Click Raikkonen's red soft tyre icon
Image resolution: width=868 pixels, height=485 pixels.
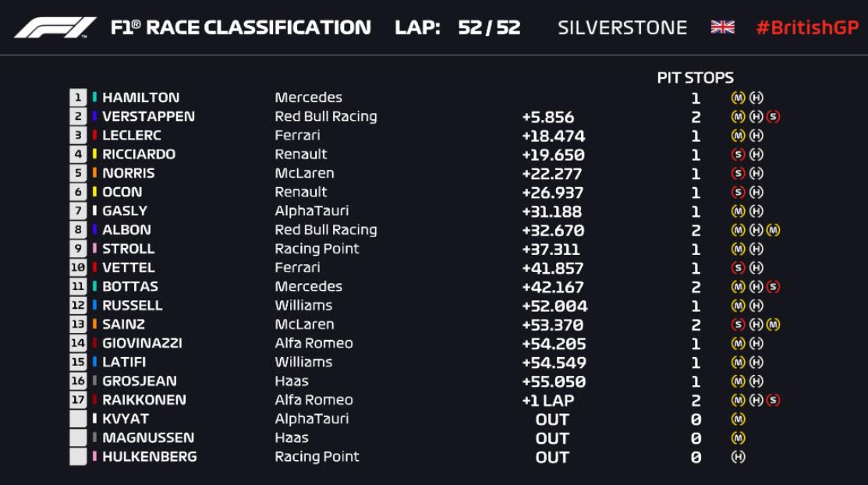(x=773, y=400)
